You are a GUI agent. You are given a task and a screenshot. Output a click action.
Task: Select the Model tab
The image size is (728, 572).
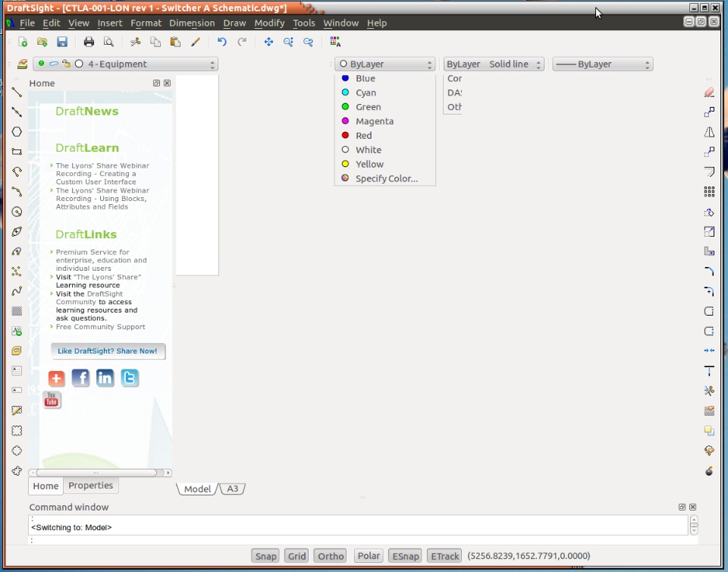pyautogui.click(x=197, y=489)
